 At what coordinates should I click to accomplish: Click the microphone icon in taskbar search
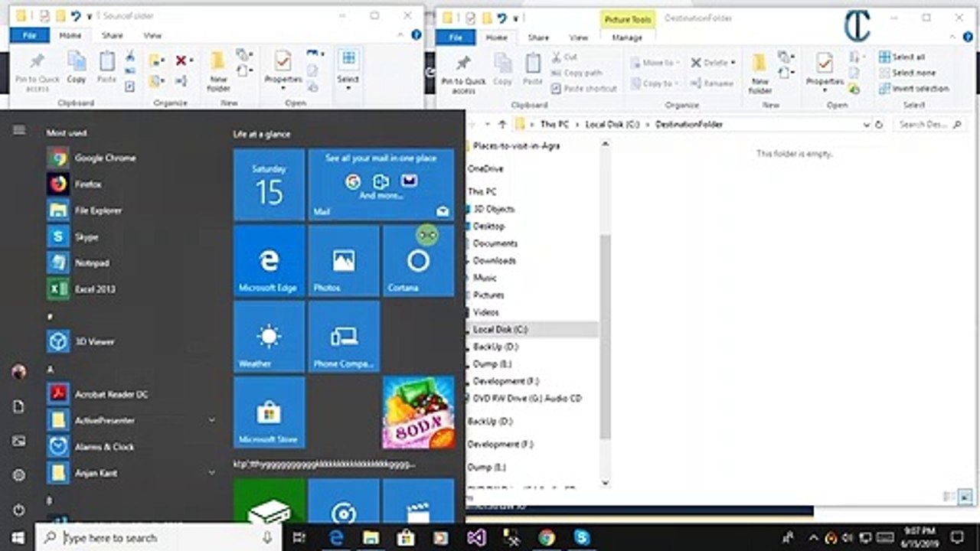tap(267, 538)
